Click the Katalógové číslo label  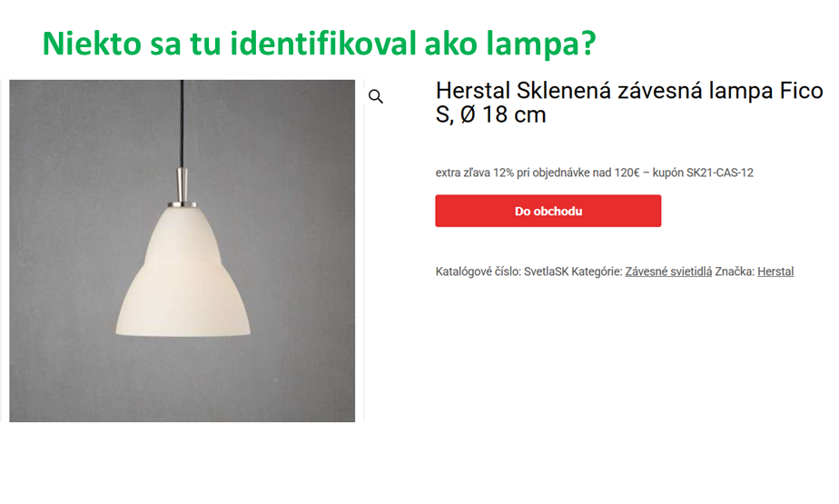coord(478,272)
